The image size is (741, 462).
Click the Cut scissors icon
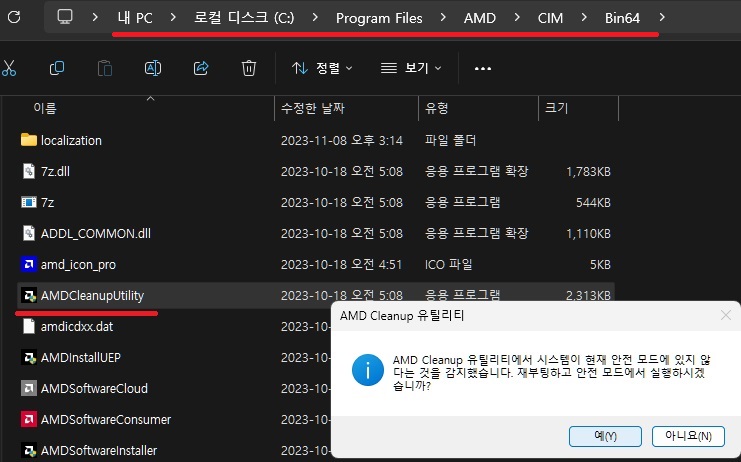tap(9, 68)
